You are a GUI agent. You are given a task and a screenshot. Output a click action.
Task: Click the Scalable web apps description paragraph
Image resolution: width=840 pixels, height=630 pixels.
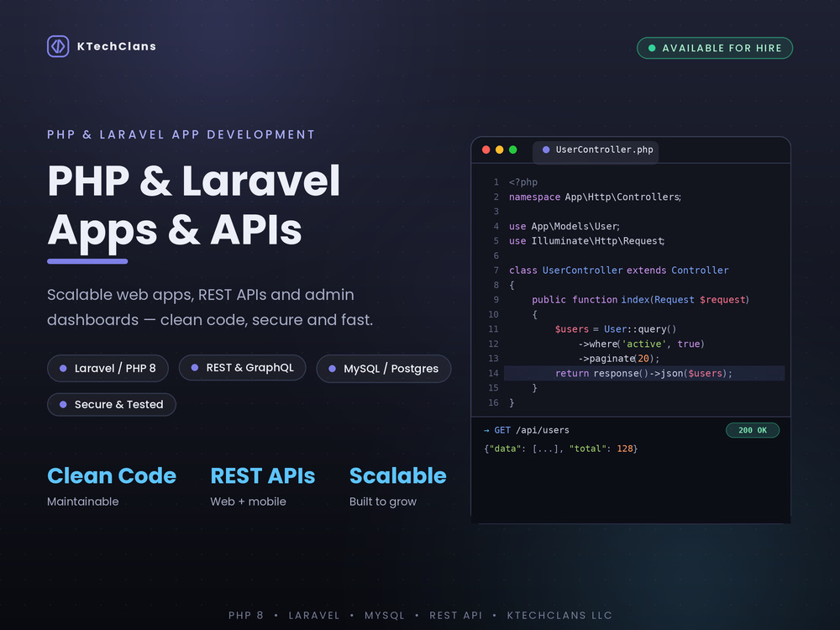tap(210, 307)
